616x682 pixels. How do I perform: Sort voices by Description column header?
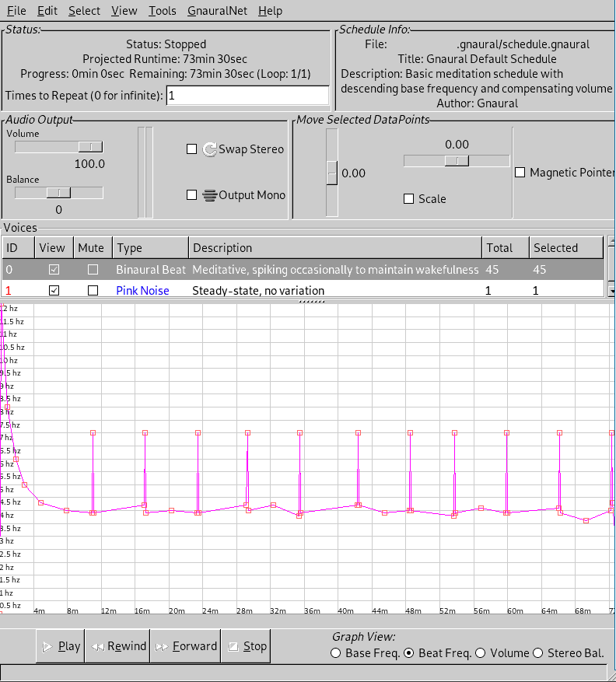coord(334,248)
